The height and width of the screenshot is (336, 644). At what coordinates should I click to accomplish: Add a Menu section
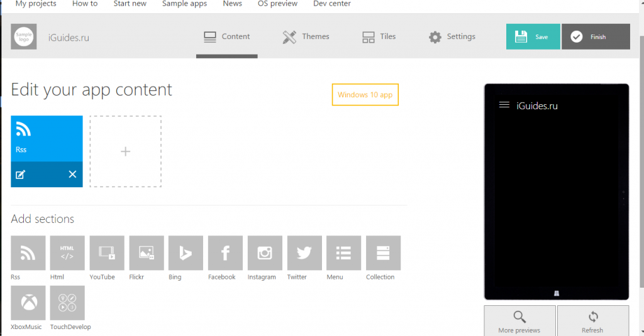point(344,252)
